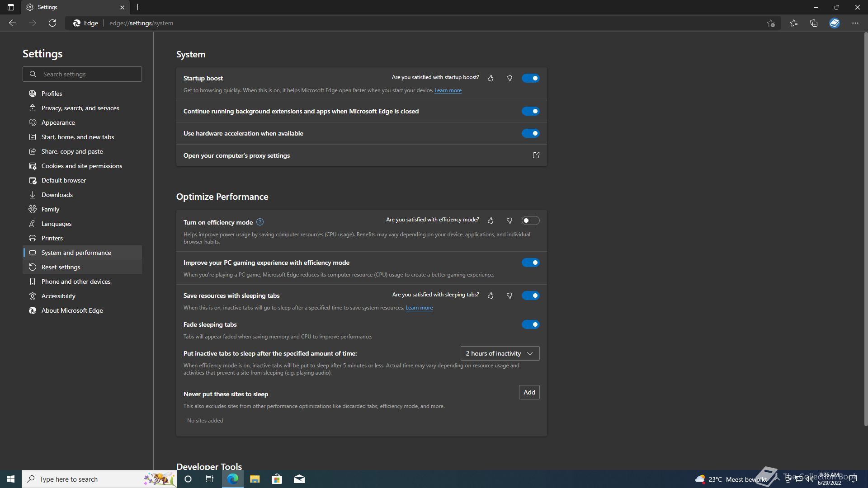This screenshot has width=868, height=488.
Task: Open the Mail app from taskbar
Action: (x=299, y=479)
